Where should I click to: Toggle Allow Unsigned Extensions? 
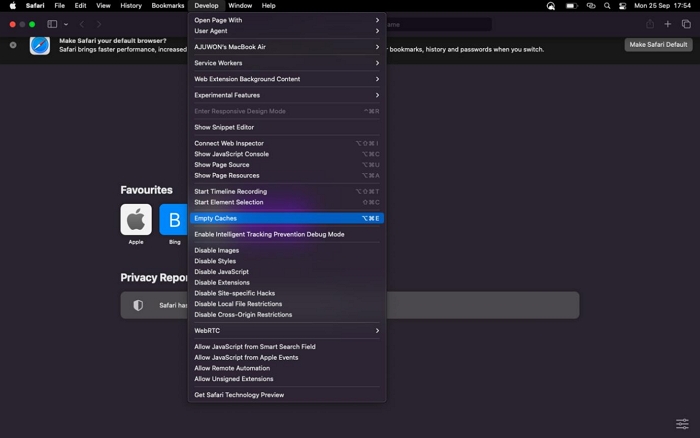tap(287, 379)
